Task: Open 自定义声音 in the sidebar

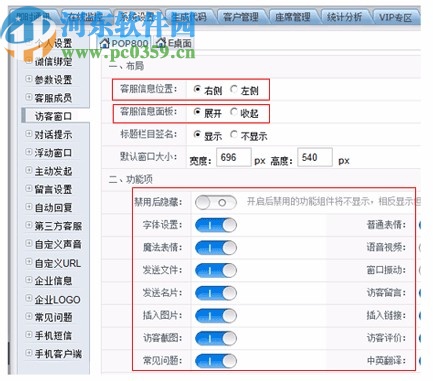Action: click(x=58, y=244)
